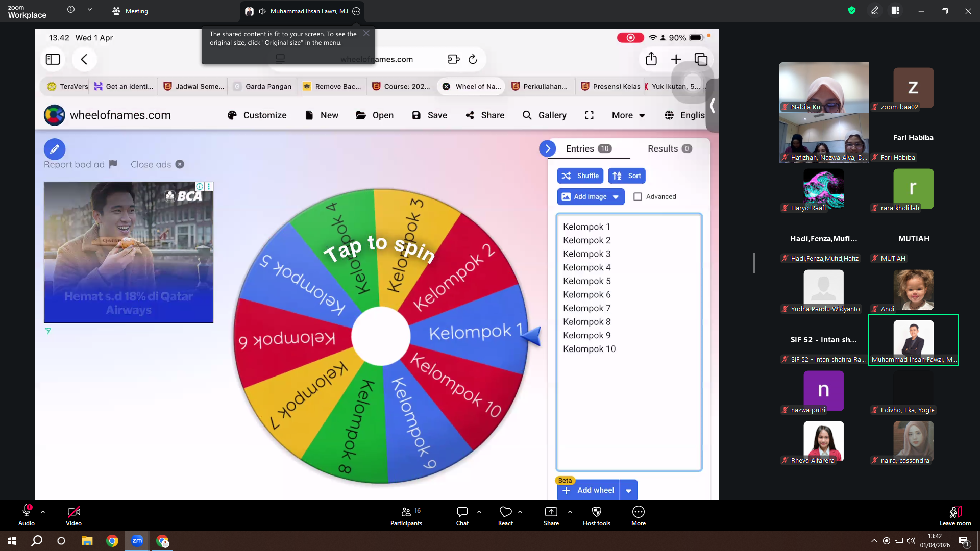Click the Zoom annotate pencil icon
The image size is (980, 551).
tap(875, 10)
